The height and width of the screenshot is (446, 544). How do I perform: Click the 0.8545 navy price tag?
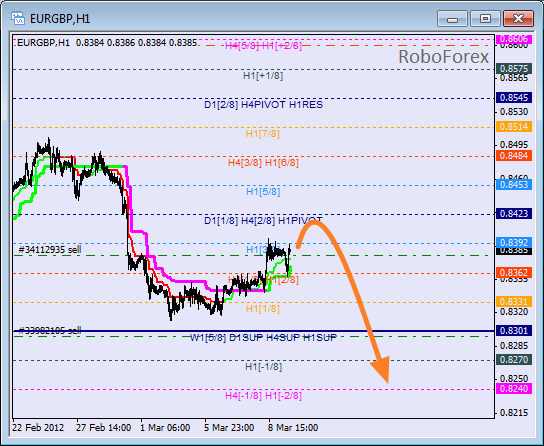[514, 97]
